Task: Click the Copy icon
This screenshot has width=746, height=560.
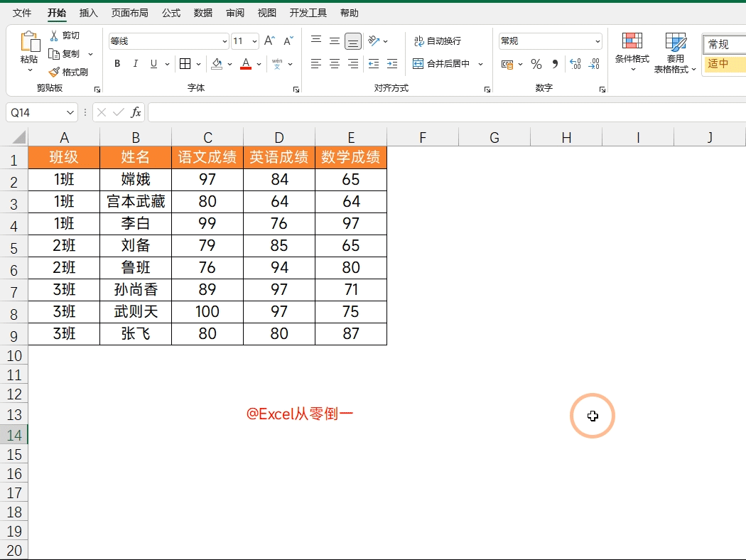Action: [x=54, y=54]
